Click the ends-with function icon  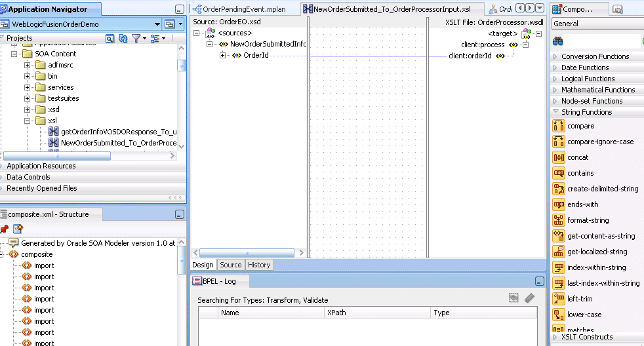click(x=558, y=204)
